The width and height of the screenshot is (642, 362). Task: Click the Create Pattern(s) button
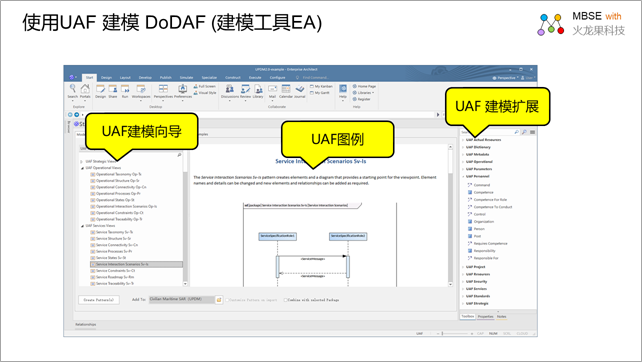tap(99, 300)
